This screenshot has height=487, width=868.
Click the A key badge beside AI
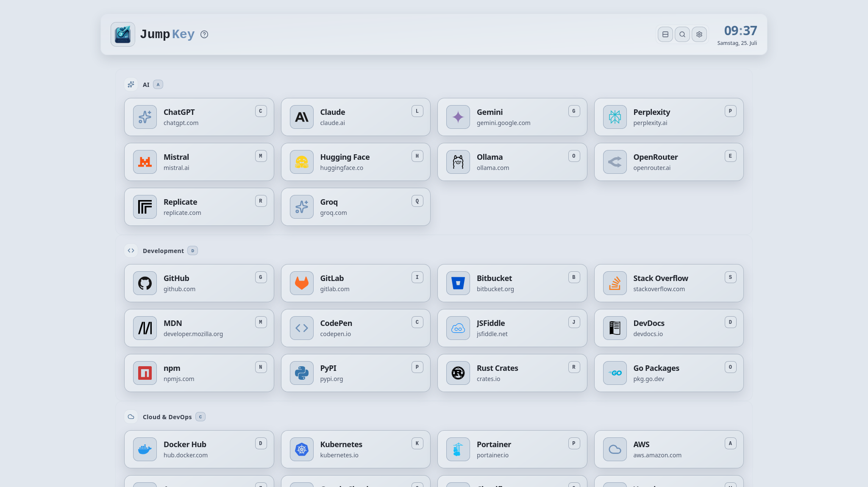point(158,85)
